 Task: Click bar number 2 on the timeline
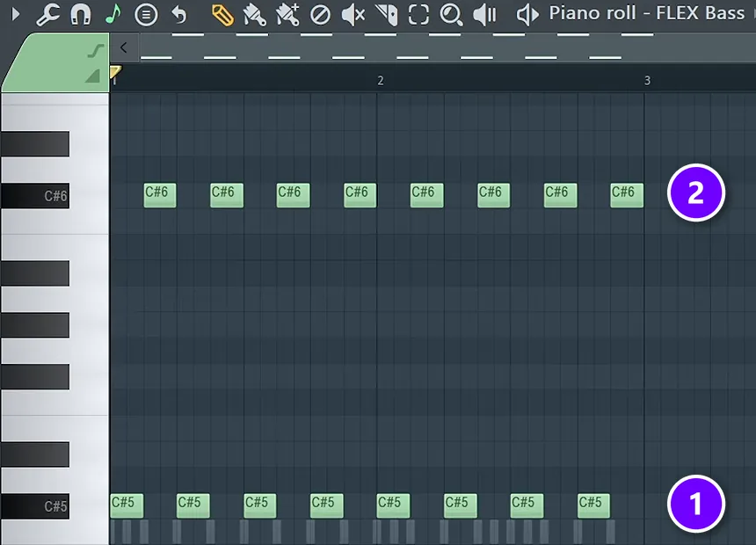point(381,81)
